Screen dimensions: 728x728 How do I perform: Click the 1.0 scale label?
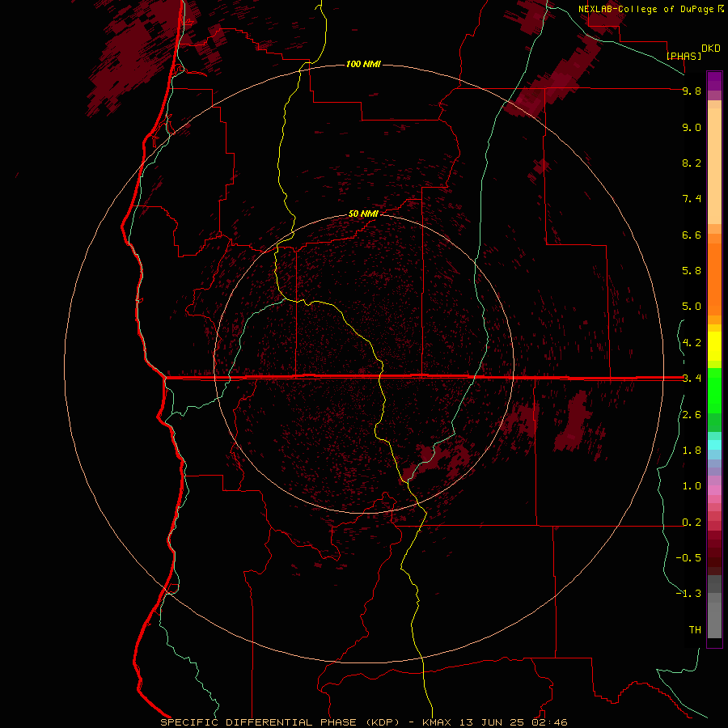tap(692, 486)
